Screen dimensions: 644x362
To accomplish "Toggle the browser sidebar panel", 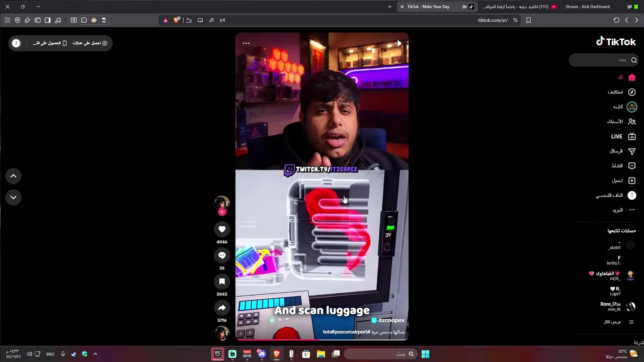I will (47, 20).
